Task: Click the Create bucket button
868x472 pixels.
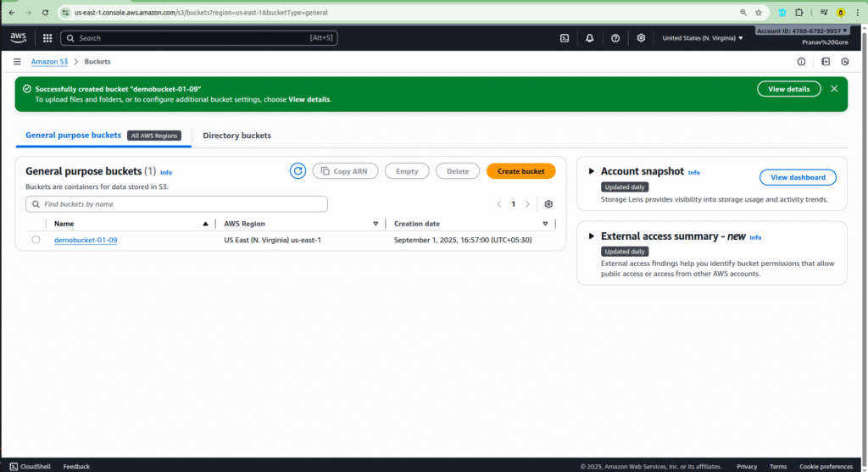Action: 521,171
